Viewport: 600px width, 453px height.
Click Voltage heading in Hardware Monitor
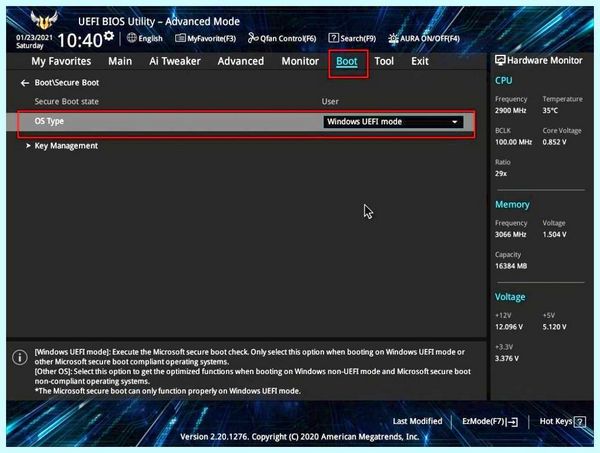pos(510,297)
